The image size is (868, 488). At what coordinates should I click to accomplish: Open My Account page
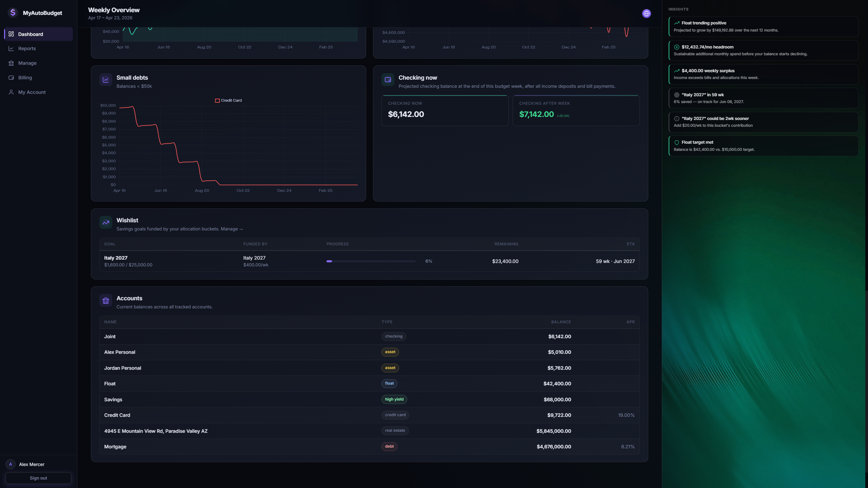[x=39, y=92]
